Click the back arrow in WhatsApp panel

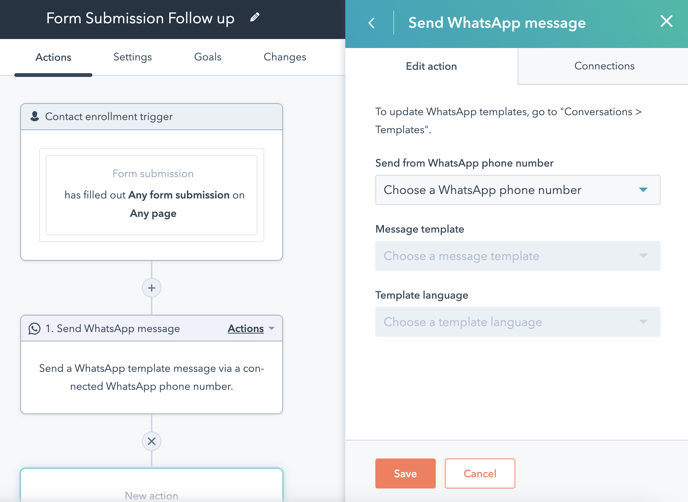tap(372, 23)
